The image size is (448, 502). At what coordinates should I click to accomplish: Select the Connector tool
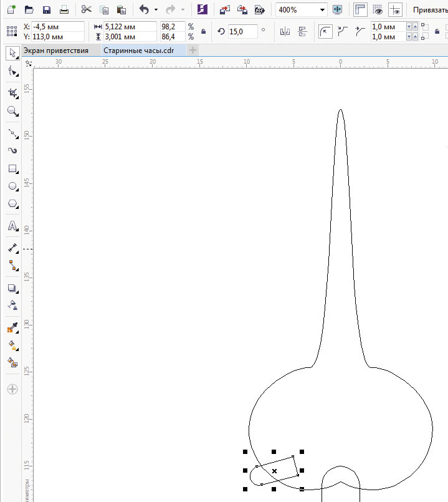point(13,266)
